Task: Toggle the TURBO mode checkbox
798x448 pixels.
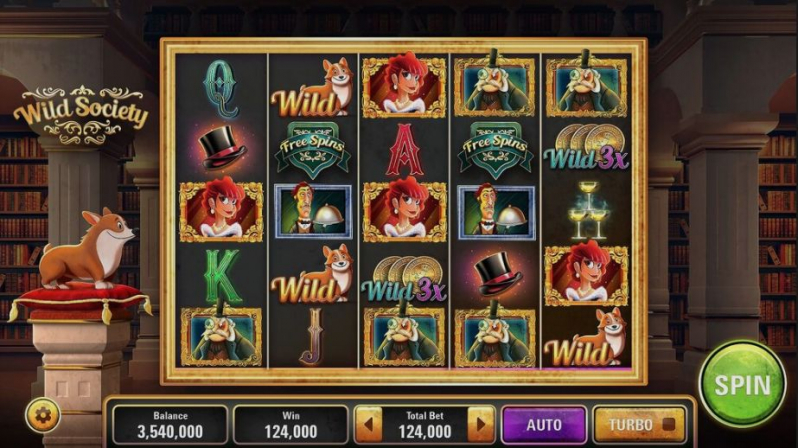Action: pos(668,424)
